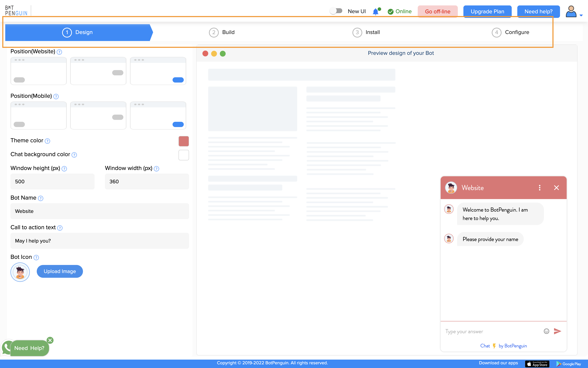Show help for Bot Icon

[36, 257]
